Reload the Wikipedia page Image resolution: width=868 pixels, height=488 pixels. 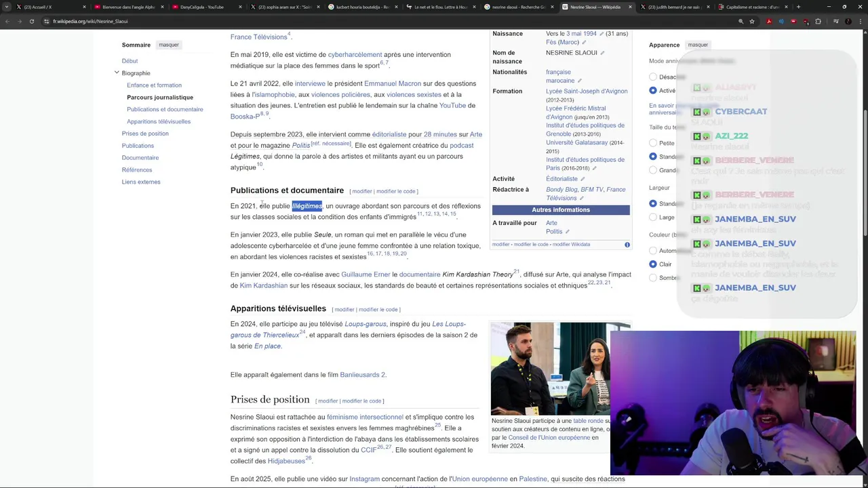click(31, 21)
